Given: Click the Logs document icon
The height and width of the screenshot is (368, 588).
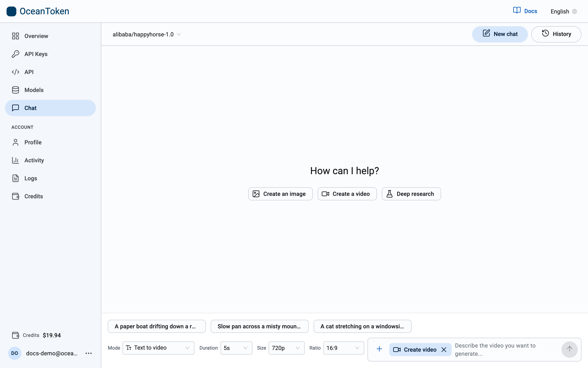Looking at the screenshot, I should pos(15,178).
